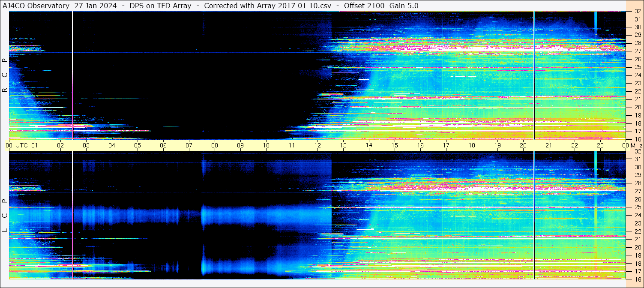Click 16 MHz on the lower LCP frequency scale

click(637, 279)
